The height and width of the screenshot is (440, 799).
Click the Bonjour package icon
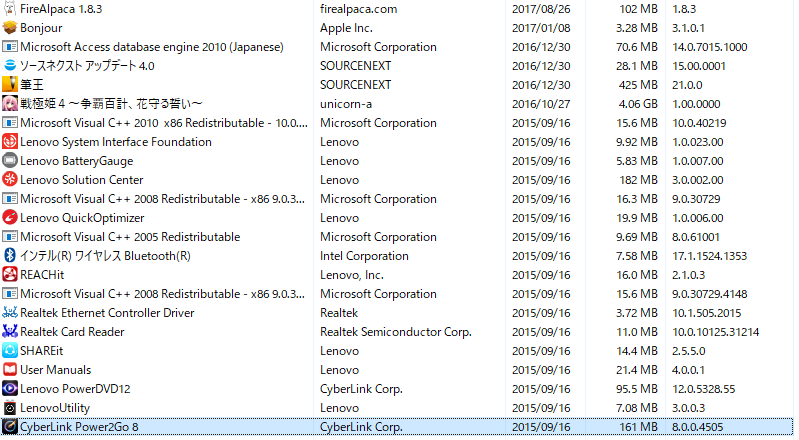pyautogui.click(x=10, y=28)
